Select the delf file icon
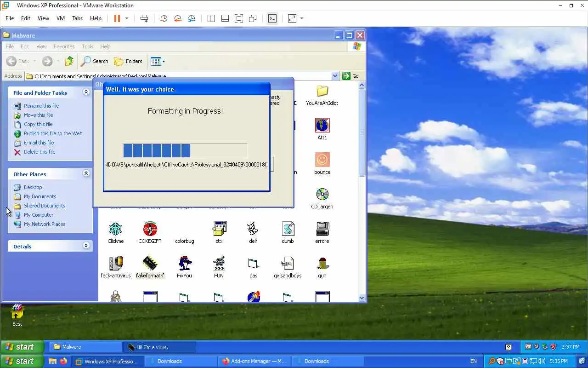The width and height of the screenshot is (588, 368). (x=253, y=229)
